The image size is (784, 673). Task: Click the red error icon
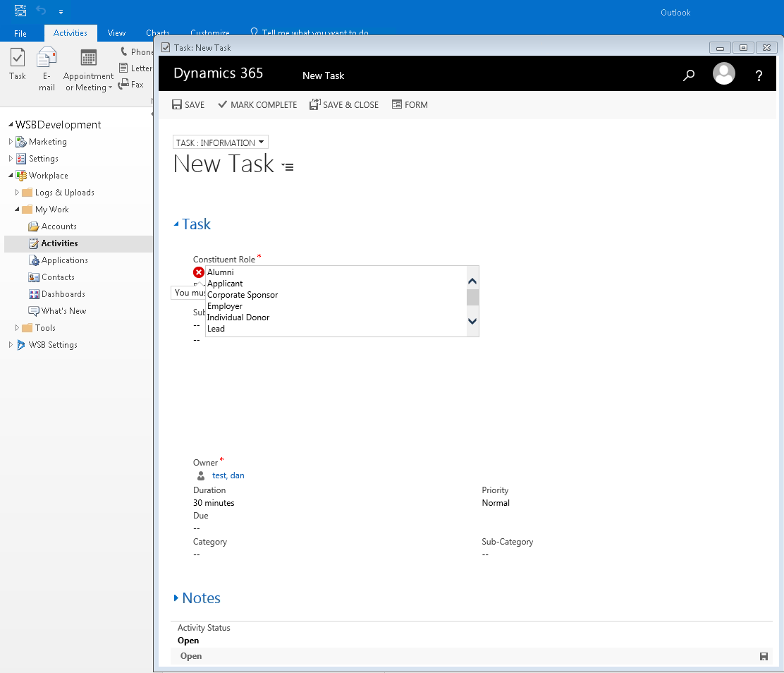[199, 272]
